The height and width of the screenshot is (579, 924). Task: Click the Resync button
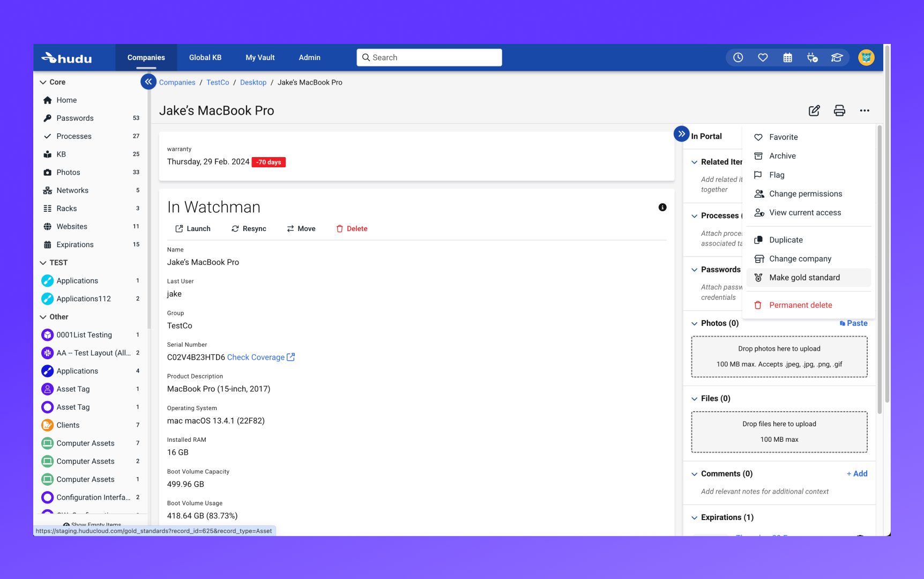click(249, 228)
